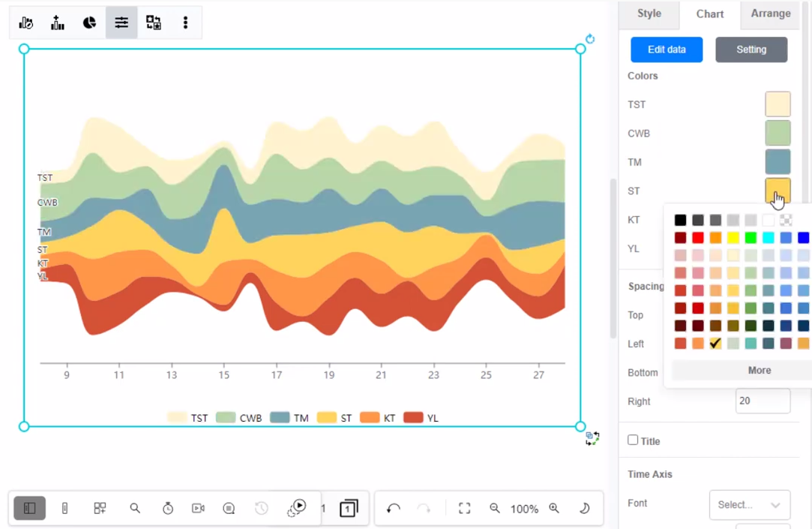This screenshot has width=812, height=529.
Task: Open the 100% zoom level dropdown
Action: 525,508
